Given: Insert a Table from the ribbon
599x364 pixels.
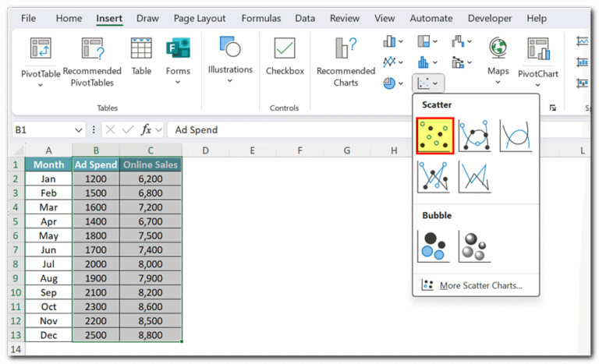Looking at the screenshot, I should tap(141, 56).
